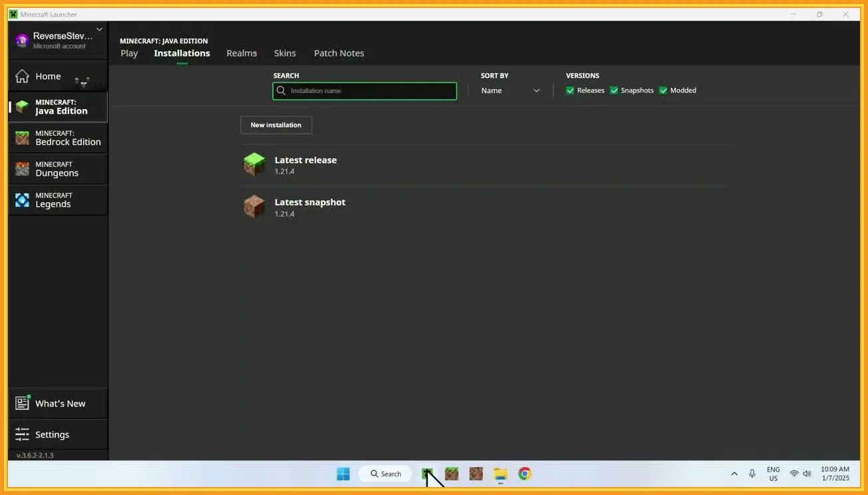
Task: View the Patch Notes tab
Action: click(x=339, y=53)
